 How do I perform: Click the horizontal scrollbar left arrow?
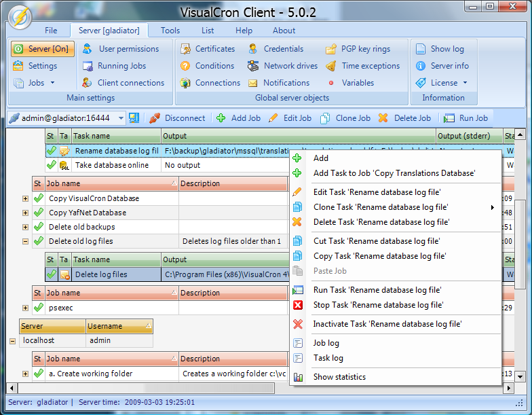(x=12, y=388)
